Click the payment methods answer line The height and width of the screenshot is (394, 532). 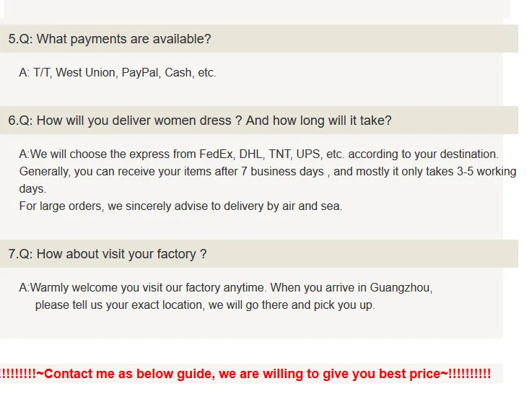(118, 73)
